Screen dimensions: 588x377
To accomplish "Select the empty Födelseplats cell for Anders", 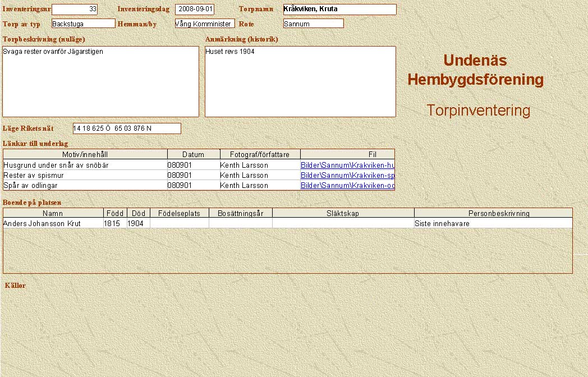I will [179, 223].
